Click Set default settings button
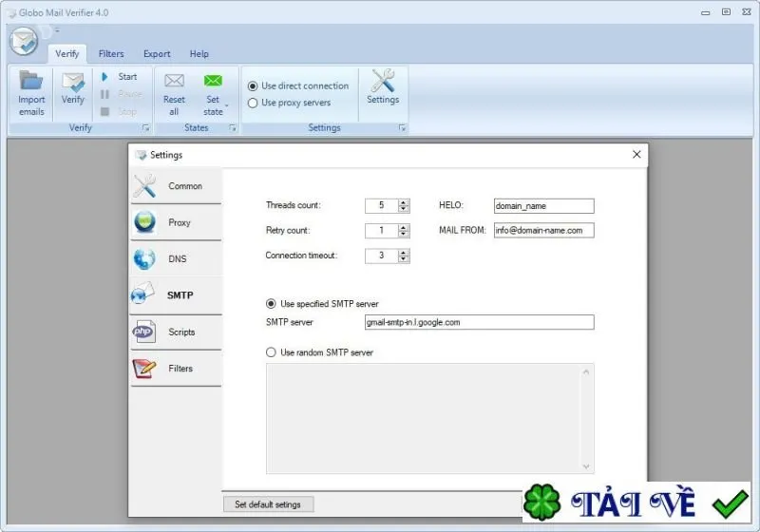The width and height of the screenshot is (760, 532). coord(268,504)
